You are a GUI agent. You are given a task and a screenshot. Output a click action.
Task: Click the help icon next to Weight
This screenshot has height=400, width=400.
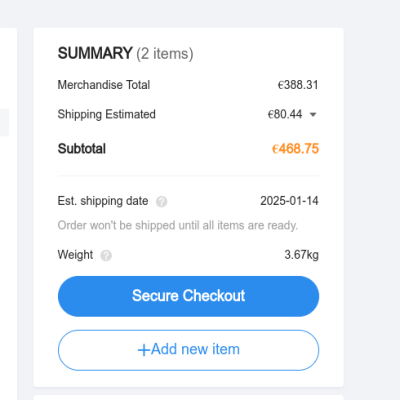tap(106, 256)
